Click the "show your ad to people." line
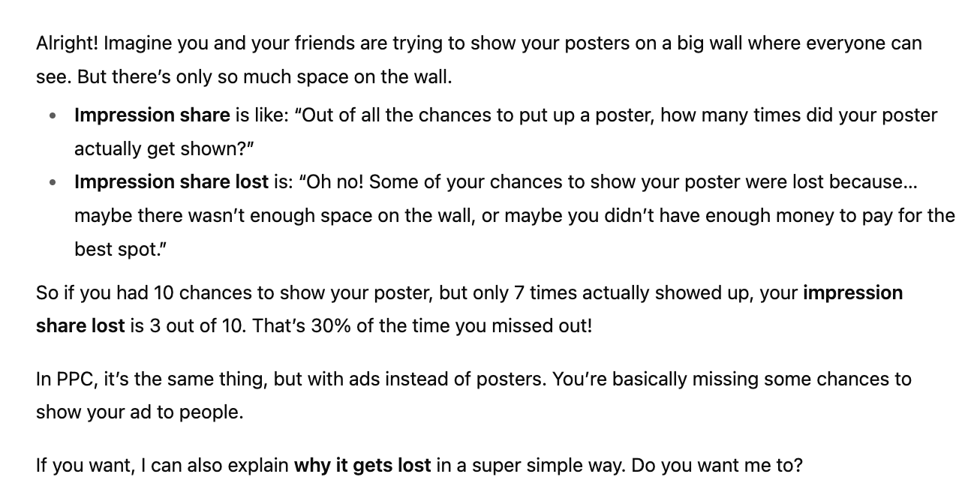The width and height of the screenshot is (980, 498). 140,413
